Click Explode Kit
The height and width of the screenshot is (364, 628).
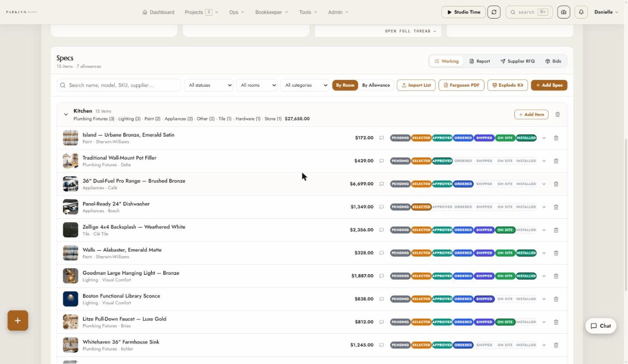[508, 85]
